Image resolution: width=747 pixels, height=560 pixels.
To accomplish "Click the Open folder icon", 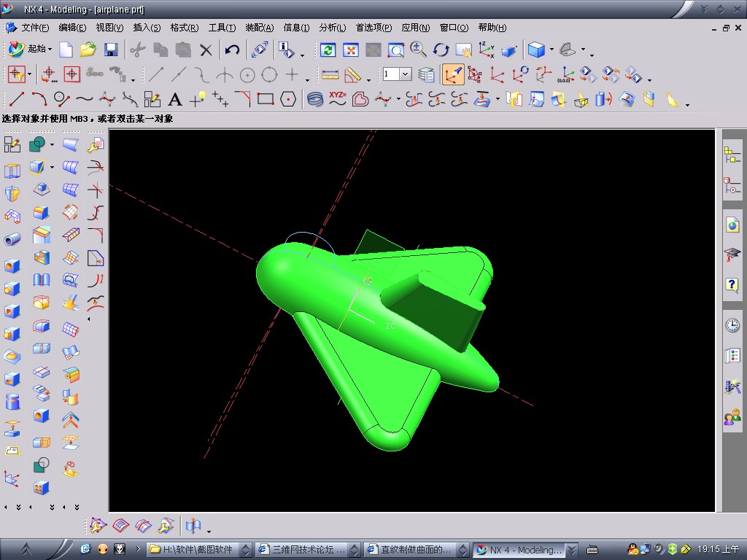I will click(88, 50).
